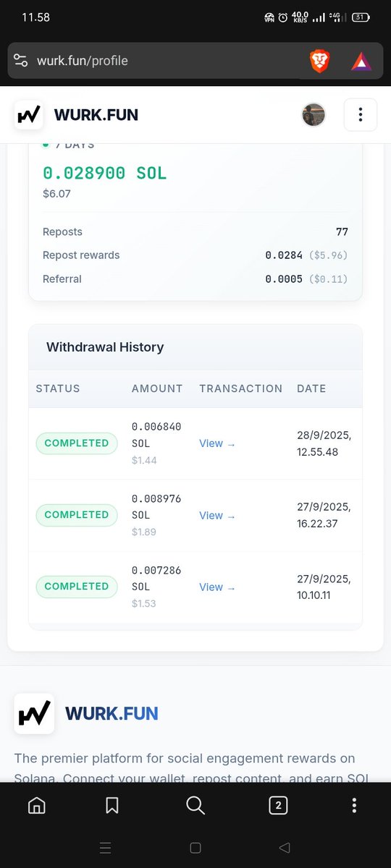This screenshot has width=391, height=868.
Task: Click the Referral value 0.0005
Action: [x=284, y=279]
